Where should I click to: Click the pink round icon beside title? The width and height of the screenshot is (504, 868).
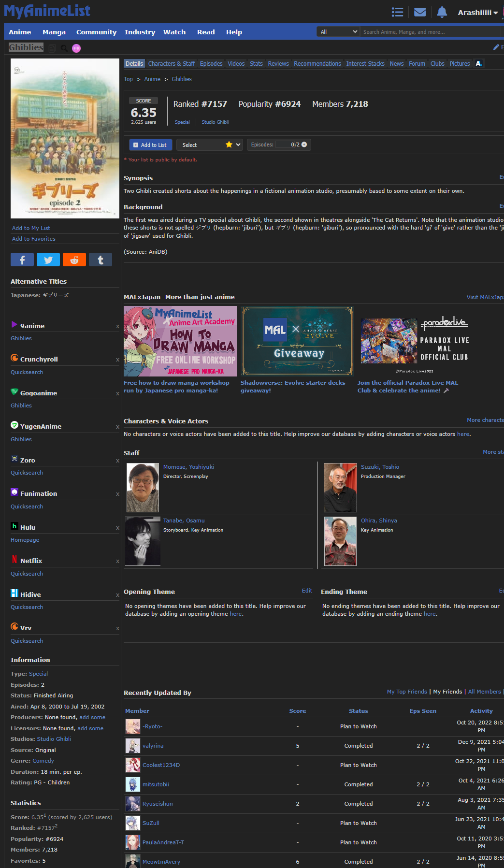click(x=76, y=48)
